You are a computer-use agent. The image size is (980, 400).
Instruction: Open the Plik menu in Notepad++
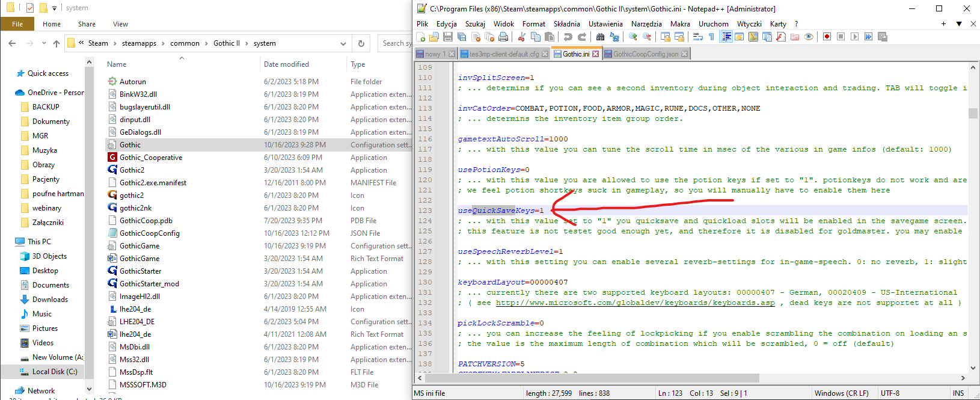pyautogui.click(x=423, y=24)
